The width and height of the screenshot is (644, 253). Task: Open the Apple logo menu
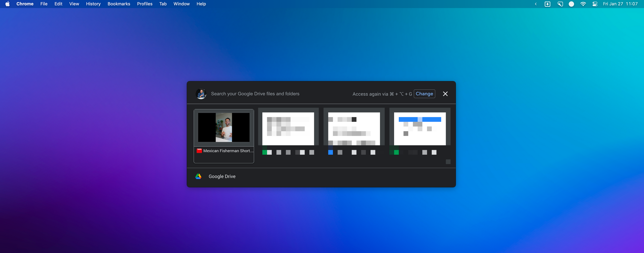[7, 4]
